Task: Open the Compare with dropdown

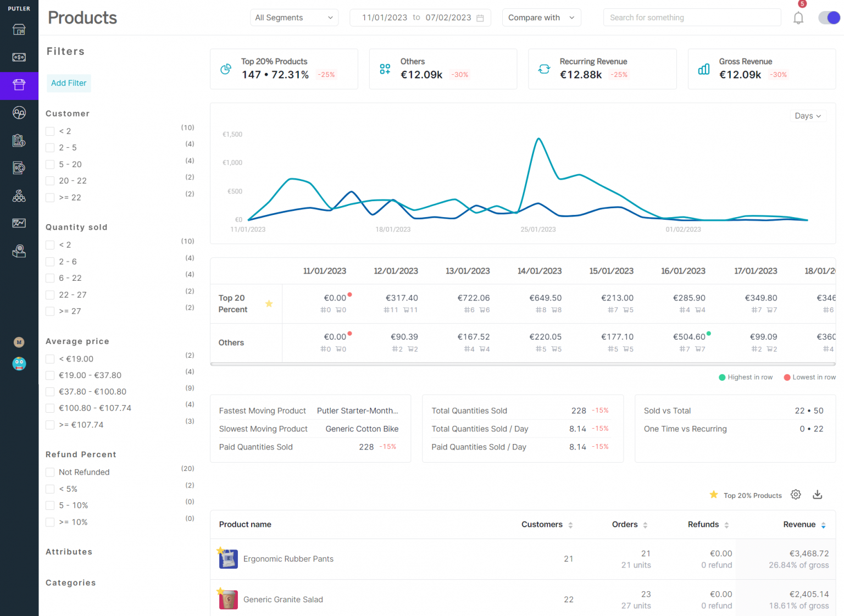Action: click(x=541, y=17)
